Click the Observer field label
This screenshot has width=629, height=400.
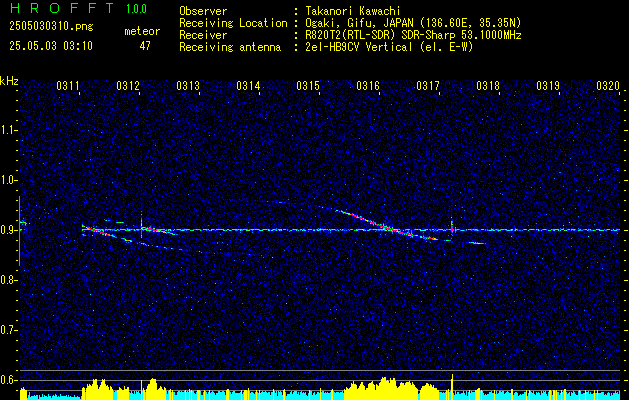pos(203,11)
